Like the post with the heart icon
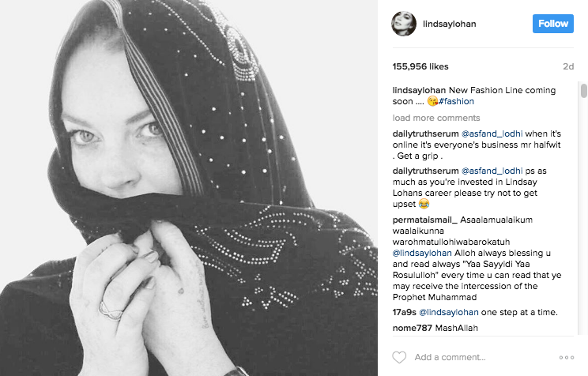 pyautogui.click(x=399, y=357)
